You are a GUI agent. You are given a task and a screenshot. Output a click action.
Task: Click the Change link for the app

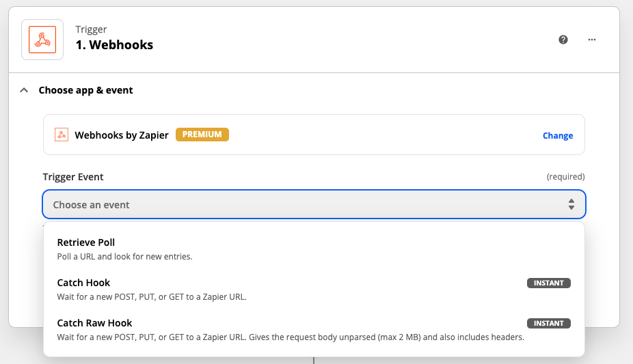pyautogui.click(x=557, y=135)
